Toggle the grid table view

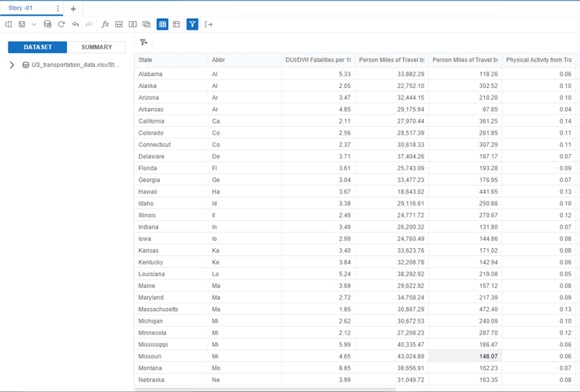point(163,24)
